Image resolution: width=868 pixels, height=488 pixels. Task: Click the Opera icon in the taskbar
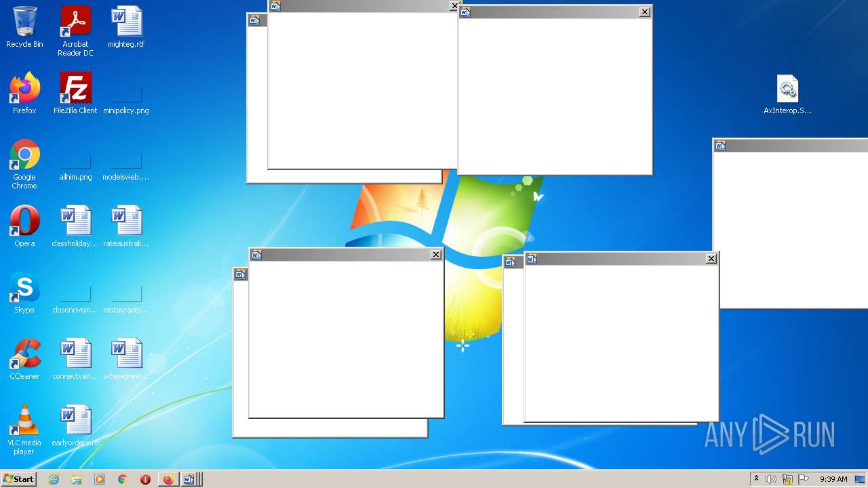pyautogui.click(x=145, y=479)
